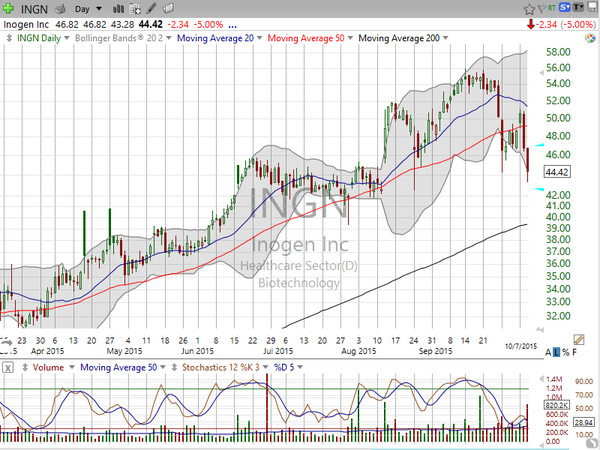This screenshot has width=600, height=450.
Task: Click the -5.00% change in the quote line
Action: 208,24
